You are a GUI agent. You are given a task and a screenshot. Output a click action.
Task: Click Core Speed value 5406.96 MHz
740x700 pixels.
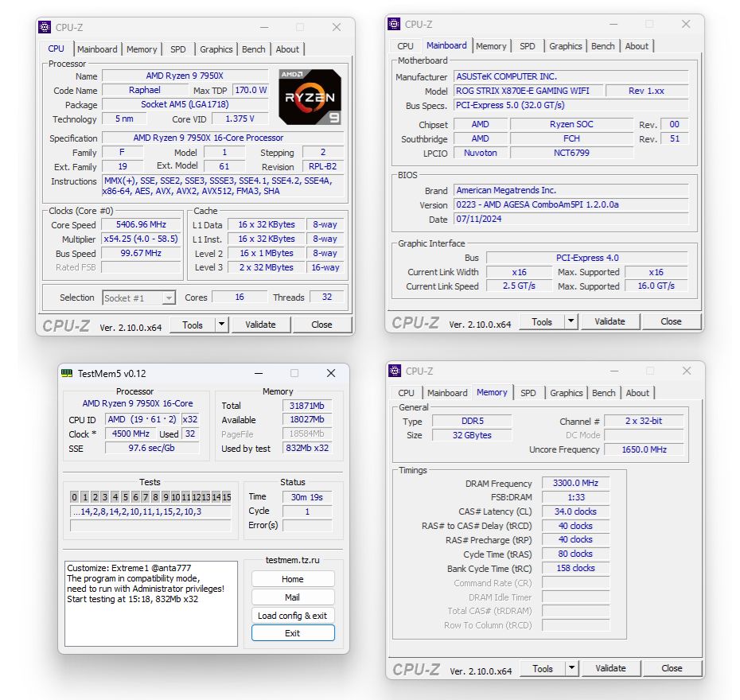(x=142, y=224)
